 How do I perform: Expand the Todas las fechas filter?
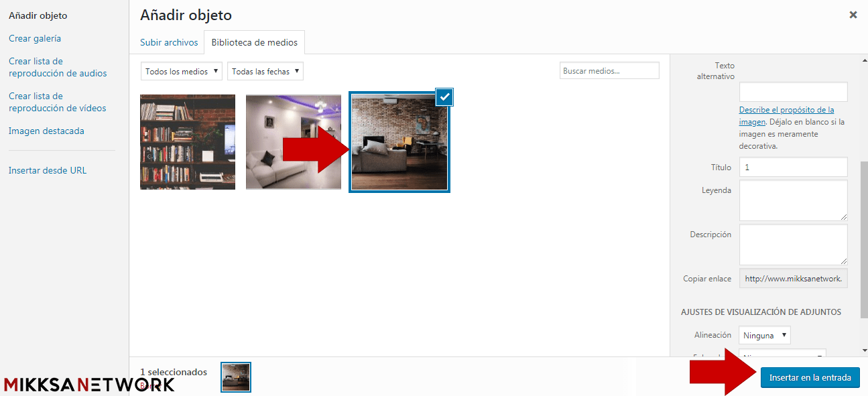point(265,71)
